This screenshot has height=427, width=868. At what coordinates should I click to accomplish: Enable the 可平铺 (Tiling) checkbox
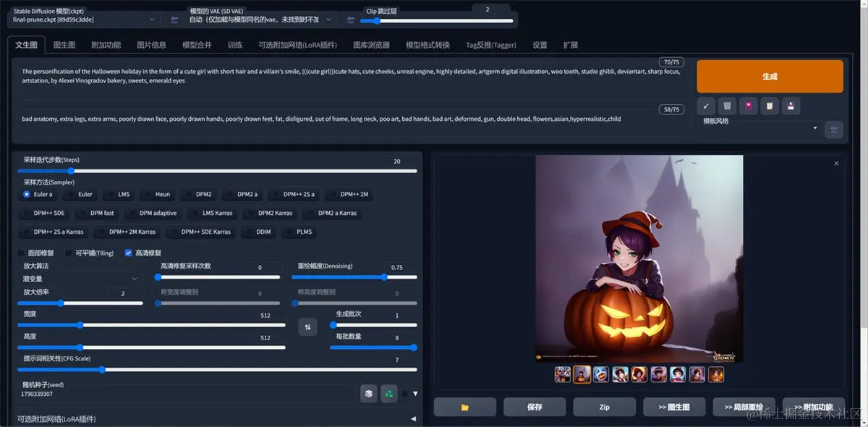[x=69, y=253]
